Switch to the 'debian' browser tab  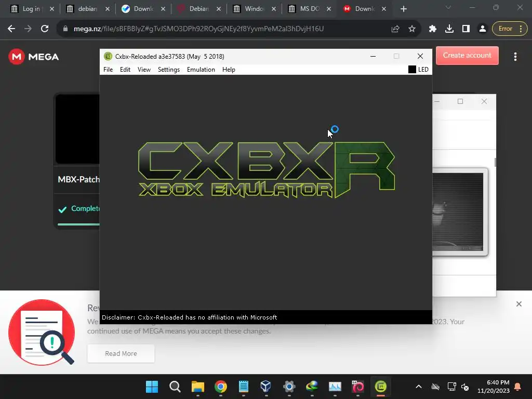click(x=87, y=9)
